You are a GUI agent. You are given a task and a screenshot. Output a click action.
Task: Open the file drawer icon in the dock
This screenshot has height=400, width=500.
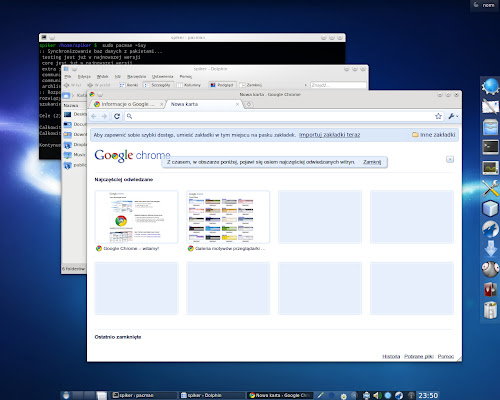point(490,127)
